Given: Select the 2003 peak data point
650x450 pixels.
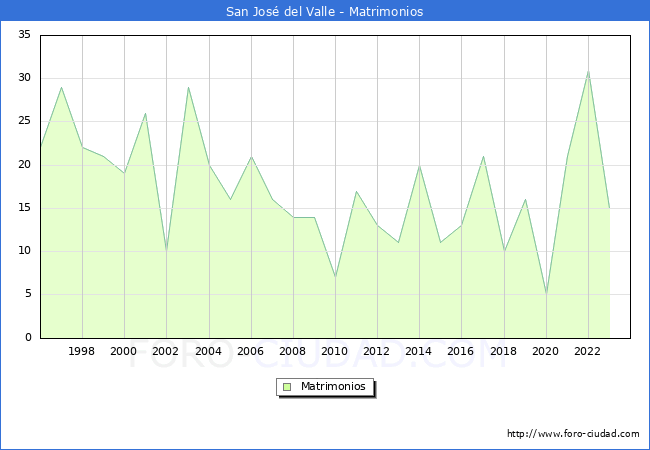Looking at the screenshot, I should point(187,87).
